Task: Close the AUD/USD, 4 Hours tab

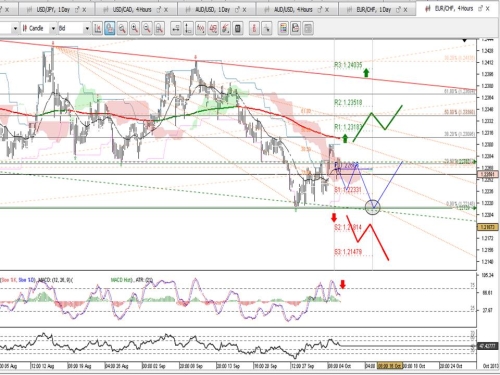Action: pyautogui.click(x=327, y=10)
